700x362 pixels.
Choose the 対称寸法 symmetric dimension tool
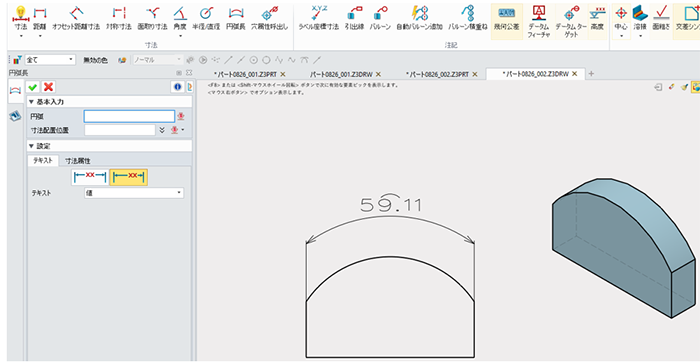coord(118,17)
